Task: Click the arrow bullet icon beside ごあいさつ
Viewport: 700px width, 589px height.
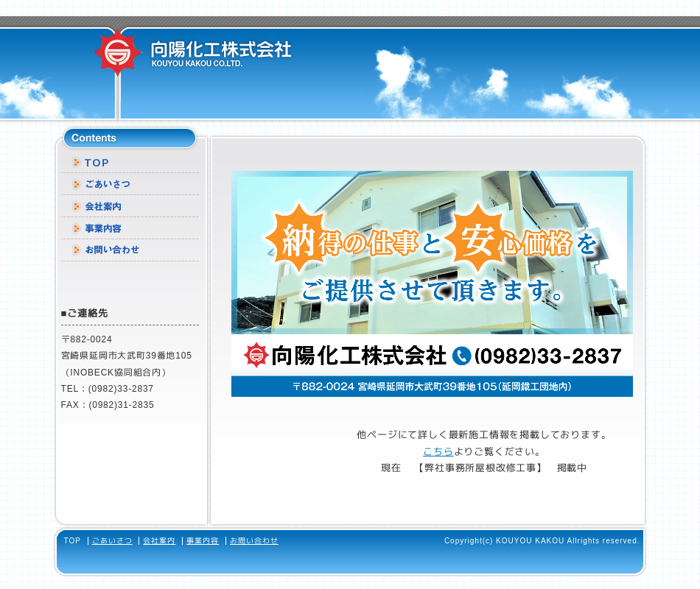Action: 77,184
